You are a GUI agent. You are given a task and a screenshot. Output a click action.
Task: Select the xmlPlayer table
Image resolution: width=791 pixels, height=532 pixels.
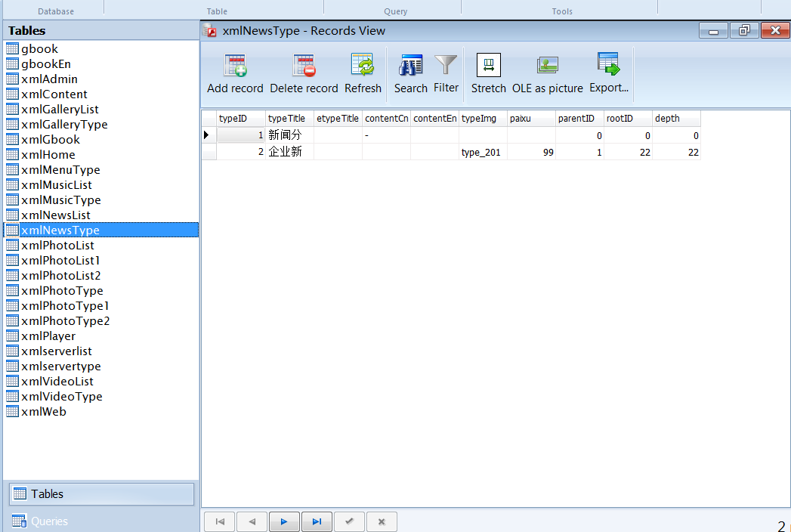48,337
